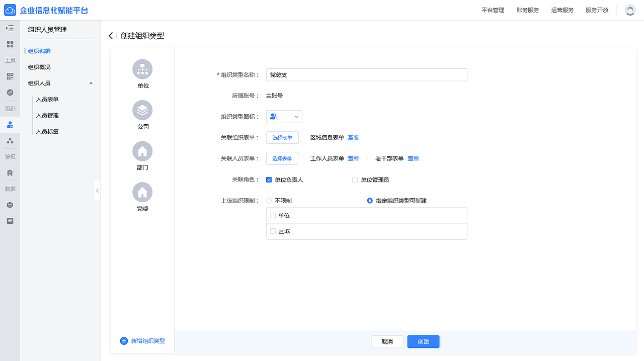Collapse the 组织人员 menu group
644x361 pixels.
[91, 83]
